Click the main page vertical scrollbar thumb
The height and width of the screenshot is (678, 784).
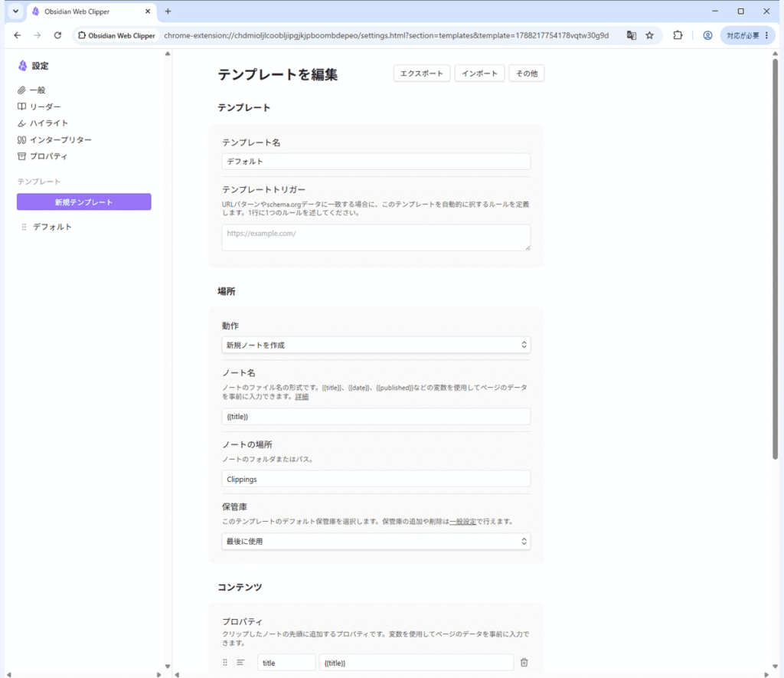coord(775,257)
